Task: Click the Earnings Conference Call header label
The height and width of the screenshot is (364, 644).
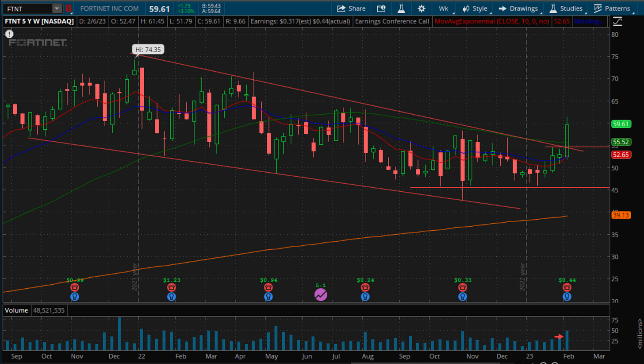Action: pos(392,21)
